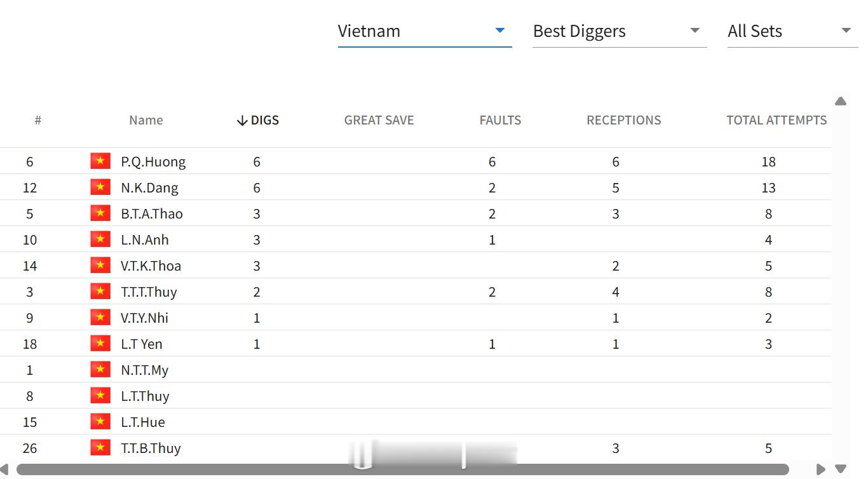Click the Name column header
Screen dimensions: 868x479
click(x=146, y=120)
